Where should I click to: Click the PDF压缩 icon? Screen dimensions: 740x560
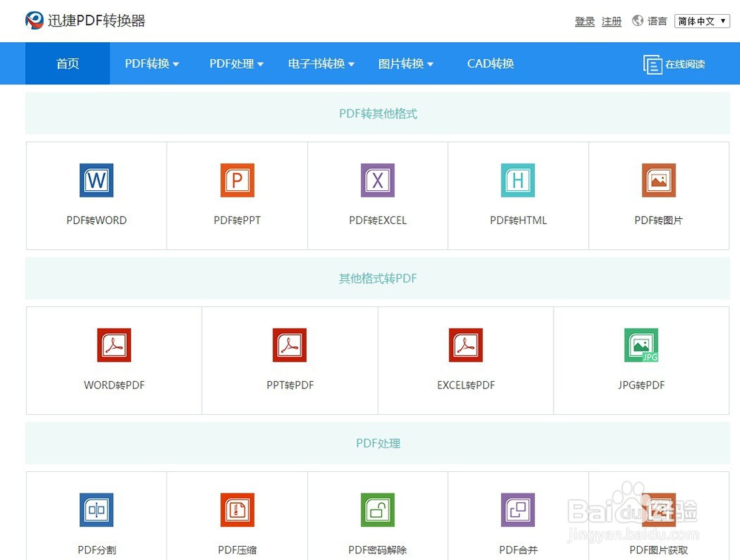pyautogui.click(x=237, y=510)
